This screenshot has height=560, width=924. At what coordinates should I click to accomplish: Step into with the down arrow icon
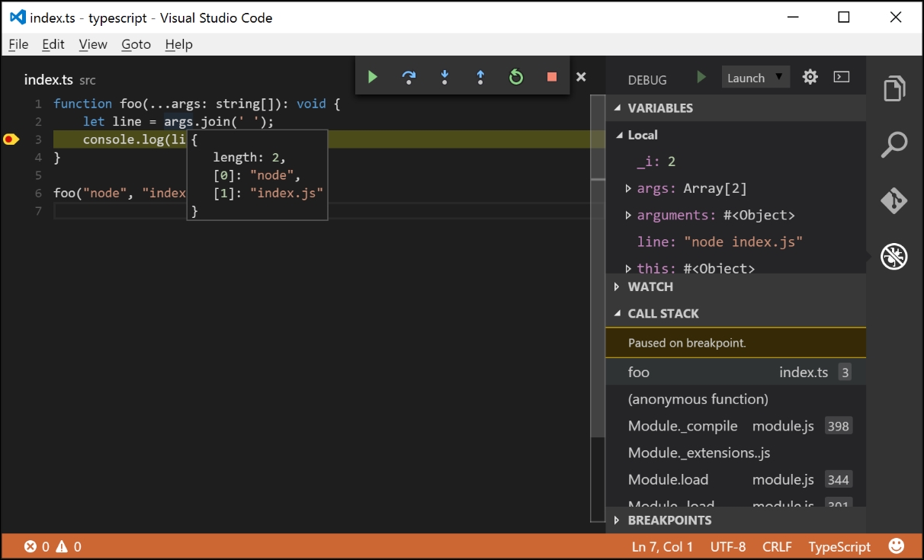pyautogui.click(x=445, y=76)
